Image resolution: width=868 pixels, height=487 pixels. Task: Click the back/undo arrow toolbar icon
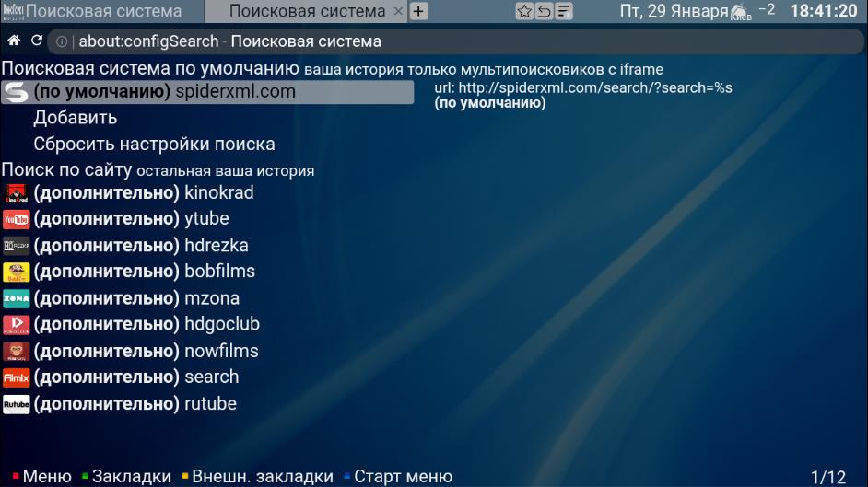(x=545, y=11)
